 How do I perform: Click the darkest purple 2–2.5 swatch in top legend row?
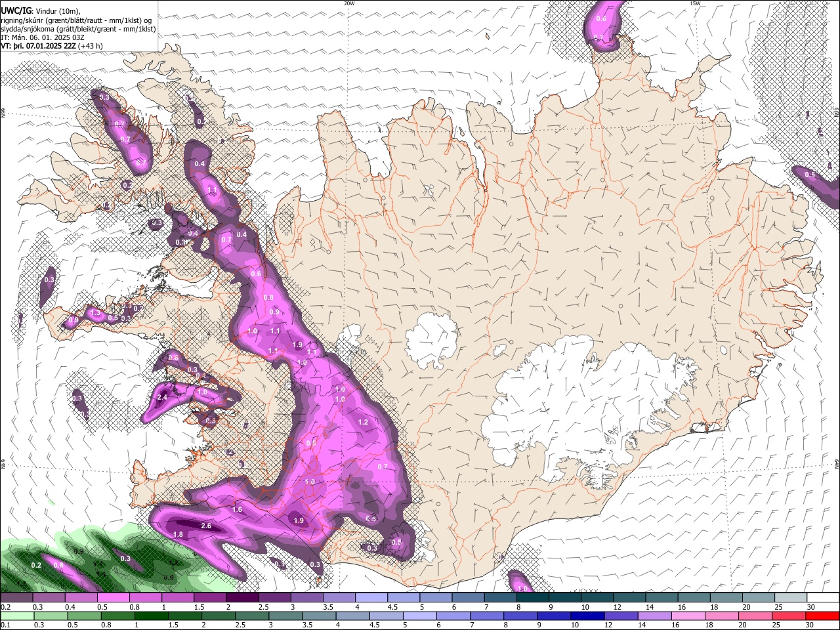(242, 597)
